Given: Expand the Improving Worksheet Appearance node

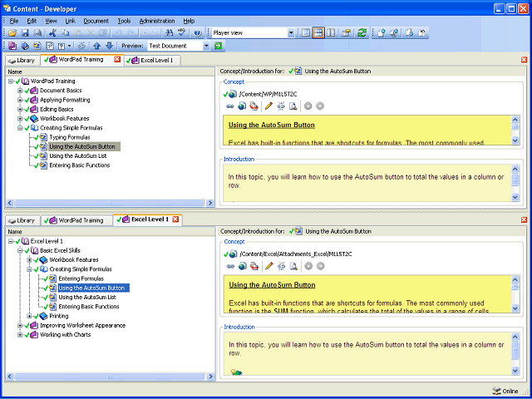Looking at the screenshot, I should [20, 325].
